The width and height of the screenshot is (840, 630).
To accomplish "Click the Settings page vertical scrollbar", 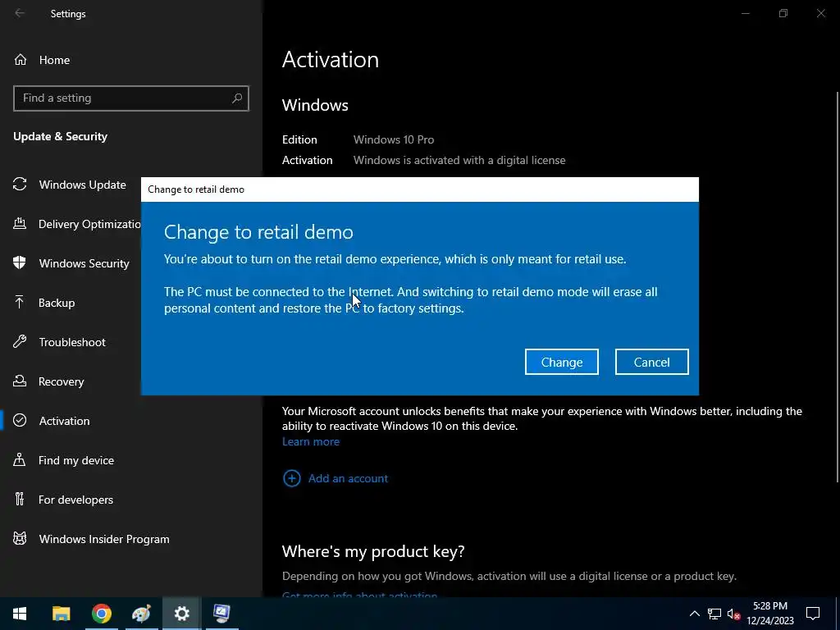I will 837,286.
